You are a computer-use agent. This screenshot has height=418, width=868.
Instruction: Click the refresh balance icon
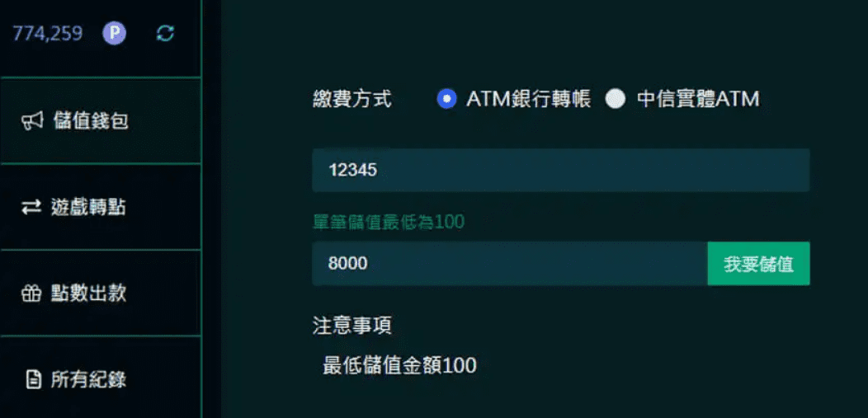click(x=165, y=35)
